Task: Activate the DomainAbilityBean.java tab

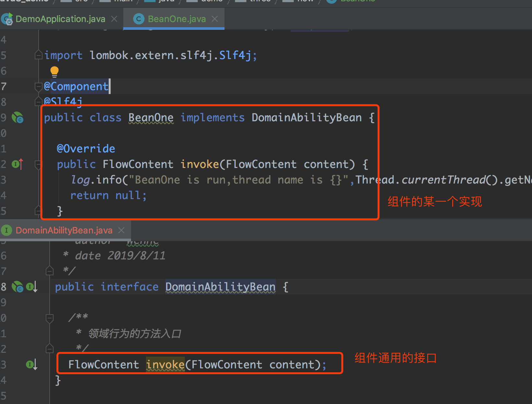Action: 64,230
